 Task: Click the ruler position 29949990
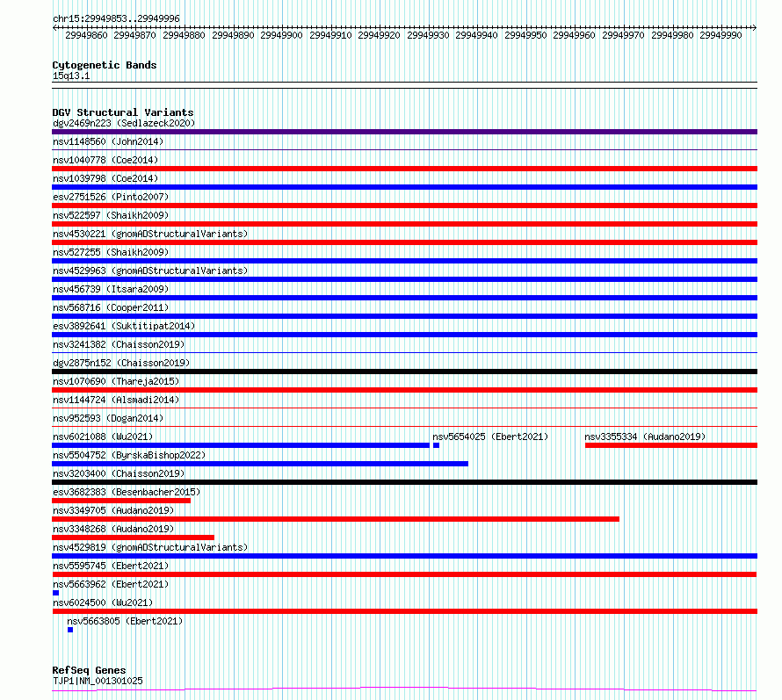[x=720, y=35]
